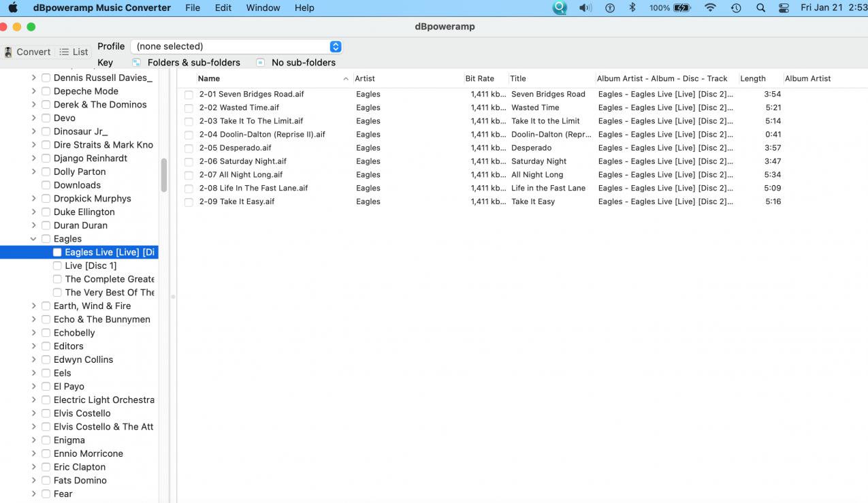Open the Control Center icon
The image size is (868, 503).
click(x=784, y=8)
